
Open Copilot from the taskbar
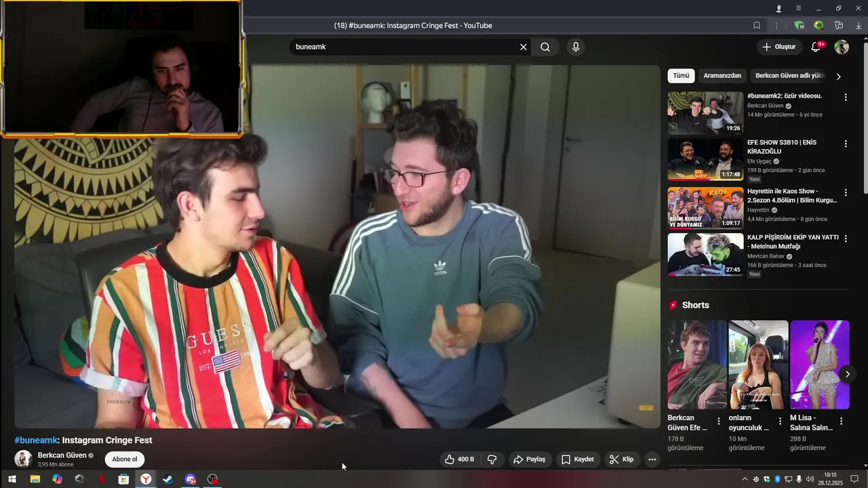pyautogui.click(x=57, y=479)
